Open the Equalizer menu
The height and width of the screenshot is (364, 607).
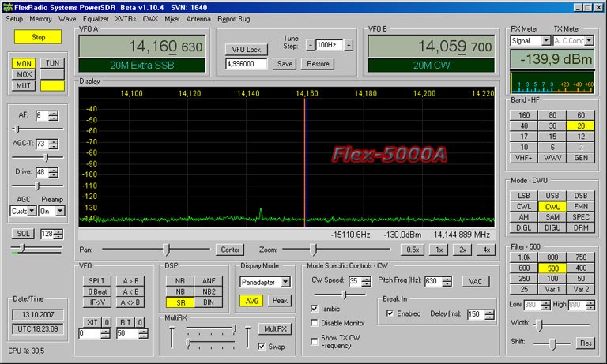click(x=96, y=19)
